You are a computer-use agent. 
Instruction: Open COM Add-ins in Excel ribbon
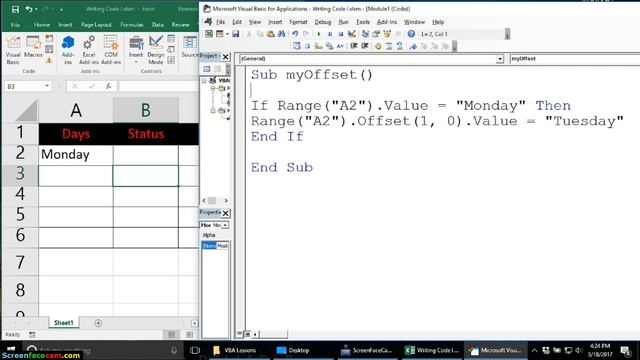[x=111, y=50]
